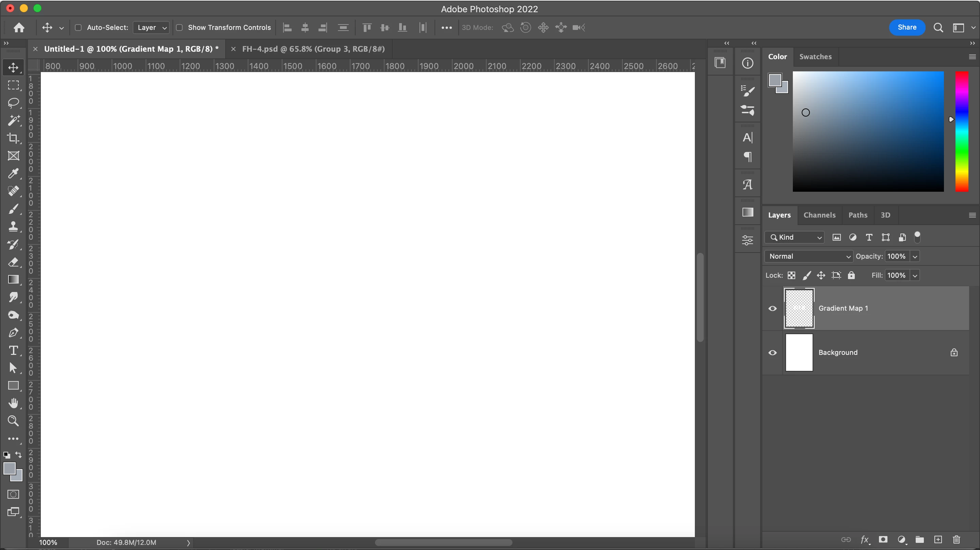
Task: Open the Normal blend mode dropdown
Action: [809, 256]
